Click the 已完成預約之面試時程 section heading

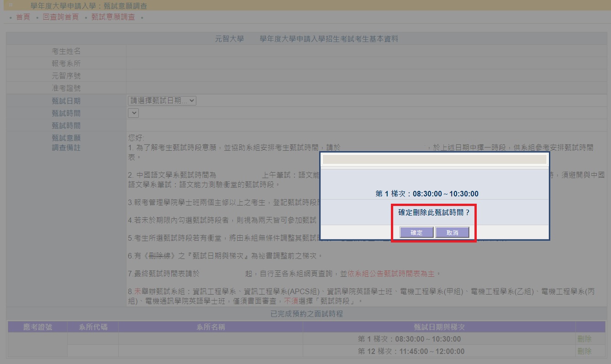306,314
